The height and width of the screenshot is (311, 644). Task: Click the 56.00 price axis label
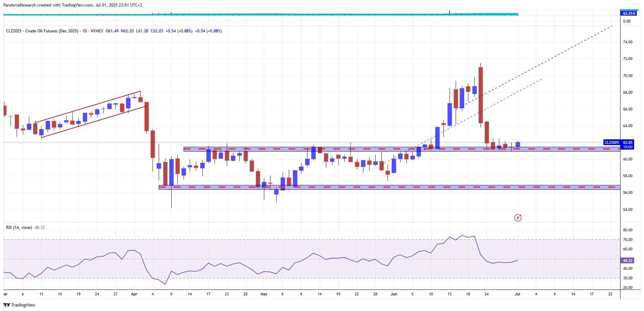[x=628, y=192]
